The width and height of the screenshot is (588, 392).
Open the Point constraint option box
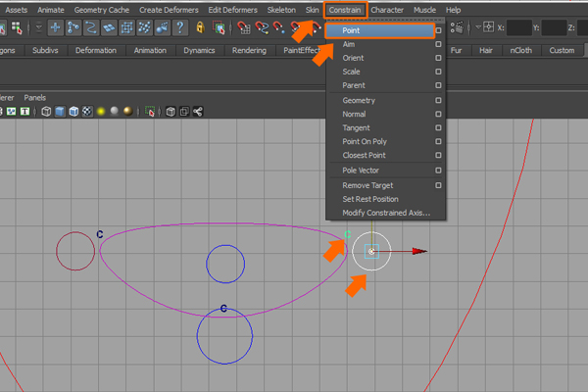438,30
